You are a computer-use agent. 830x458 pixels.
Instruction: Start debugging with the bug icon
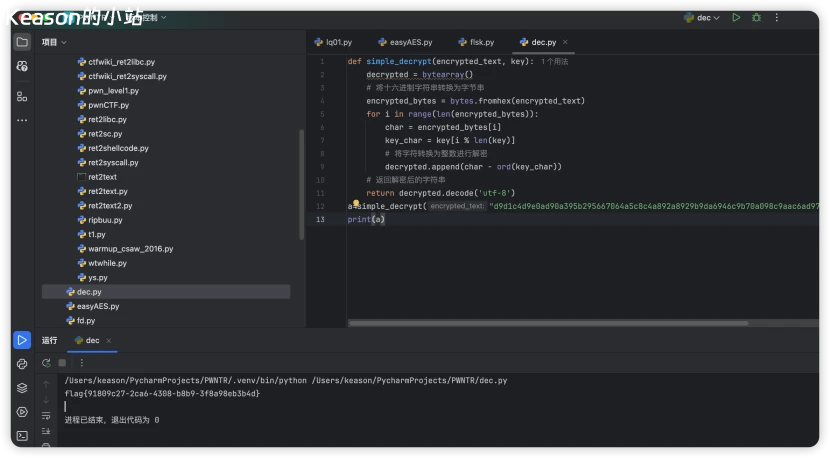click(x=756, y=17)
